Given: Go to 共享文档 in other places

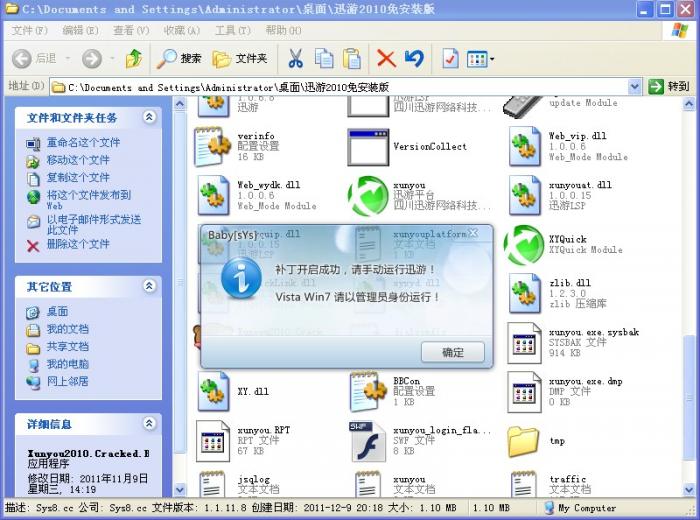Looking at the screenshot, I should (x=68, y=346).
